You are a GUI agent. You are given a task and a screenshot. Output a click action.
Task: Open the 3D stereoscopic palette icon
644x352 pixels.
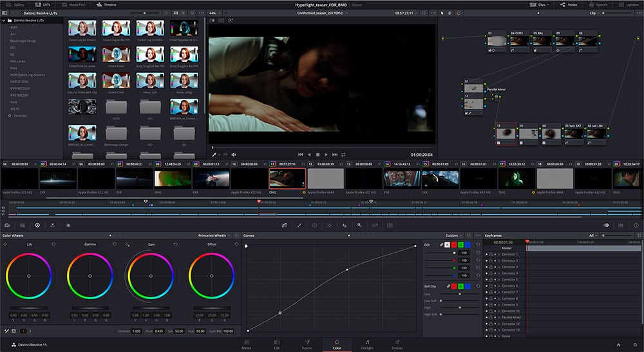tap(390, 226)
